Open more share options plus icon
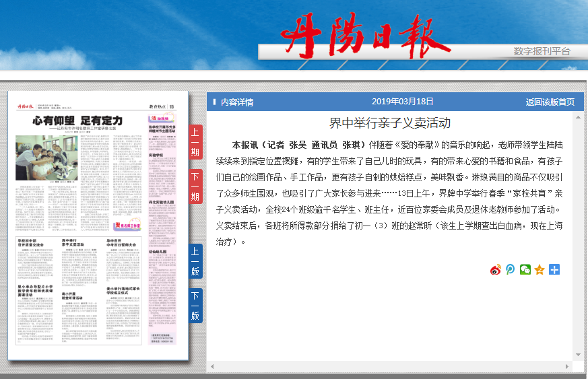The width and height of the screenshot is (588, 379). click(554, 269)
